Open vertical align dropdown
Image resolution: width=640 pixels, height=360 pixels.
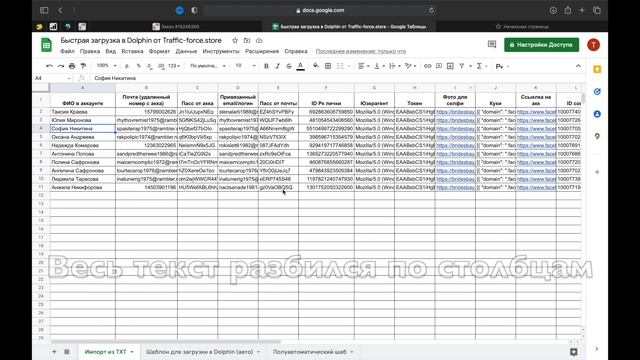click(379, 66)
